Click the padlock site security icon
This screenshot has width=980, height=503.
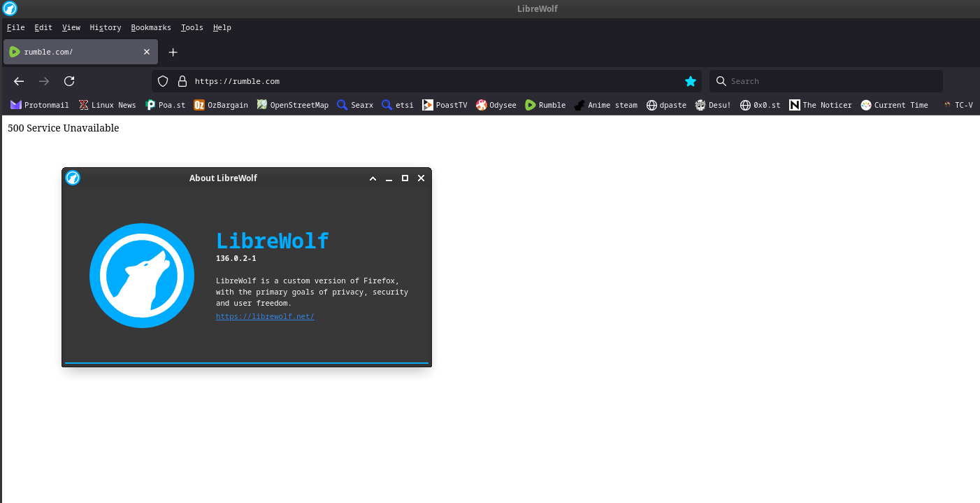(x=182, y=81)
